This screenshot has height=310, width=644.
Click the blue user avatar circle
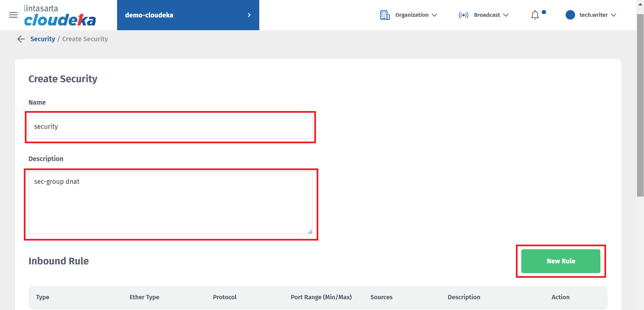click(570, 15)
